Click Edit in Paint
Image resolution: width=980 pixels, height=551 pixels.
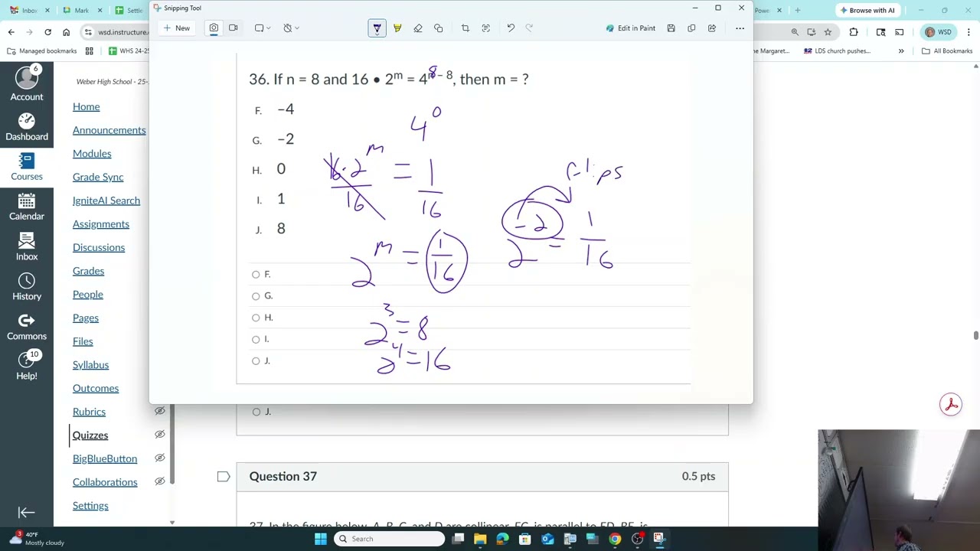(x=630, y=28)
